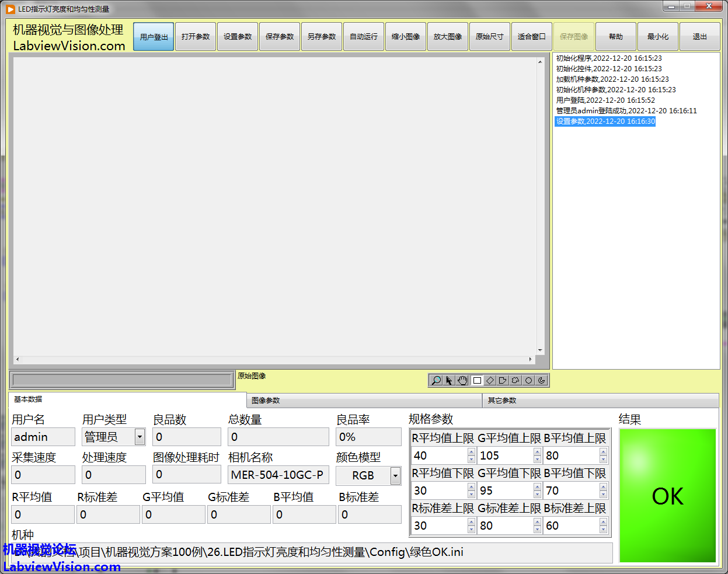Click the 保存参数 toolbar button
The width and height of the screenshot is (728, 574).
pyautogui.click(x=280, y=37)
